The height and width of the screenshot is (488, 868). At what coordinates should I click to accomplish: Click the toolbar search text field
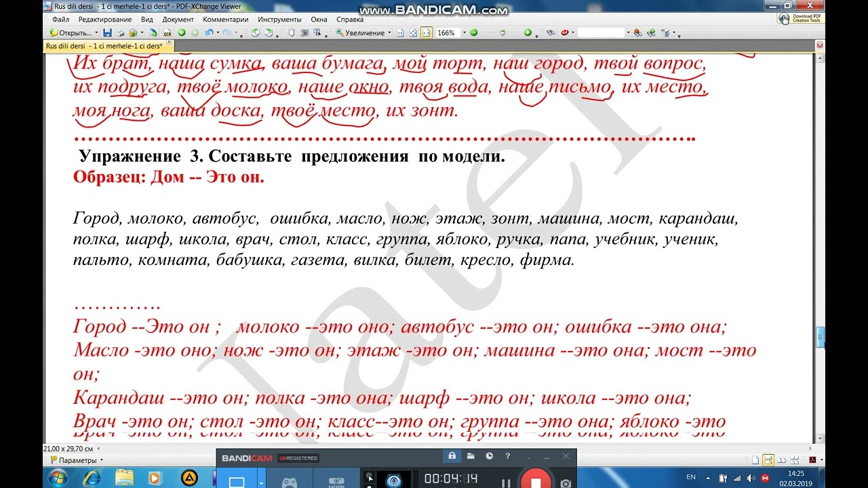pyautogui.click(x=601, y=33)
